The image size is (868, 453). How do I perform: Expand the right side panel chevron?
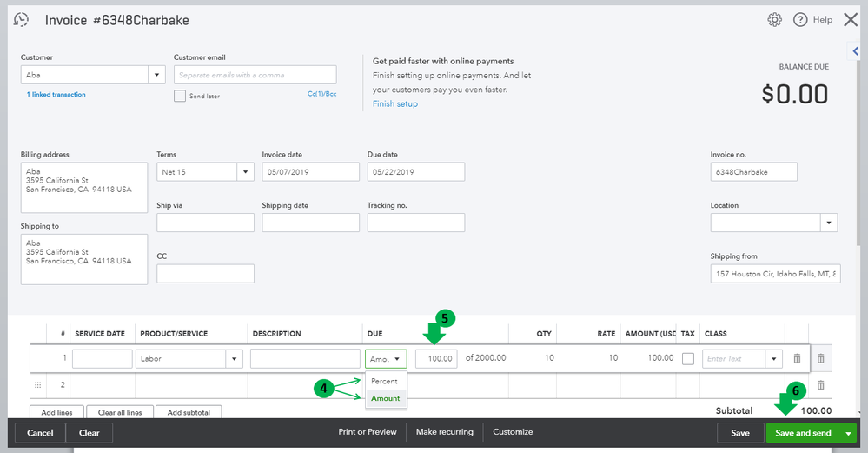855,51
